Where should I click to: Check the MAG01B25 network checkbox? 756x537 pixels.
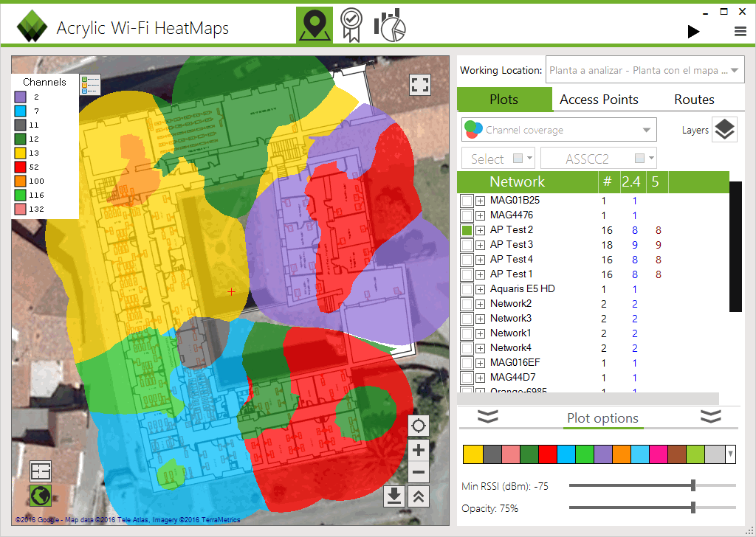pos(467,201)
